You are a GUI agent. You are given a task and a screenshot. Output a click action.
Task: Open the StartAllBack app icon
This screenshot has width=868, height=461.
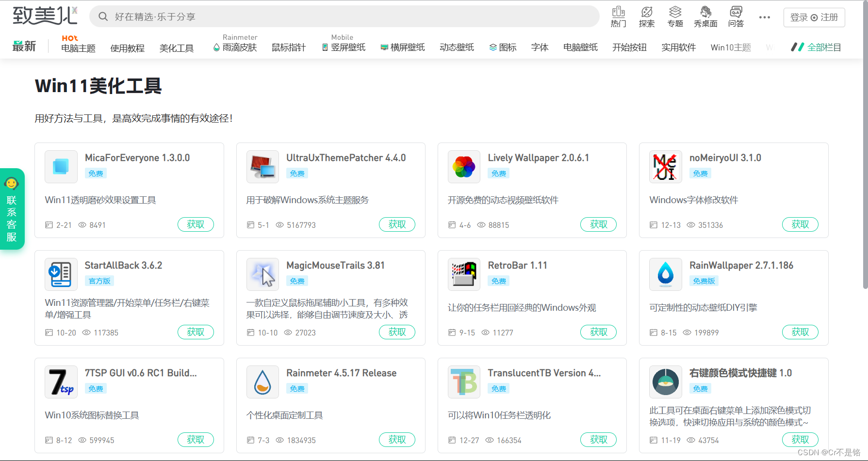coord(61,274)
